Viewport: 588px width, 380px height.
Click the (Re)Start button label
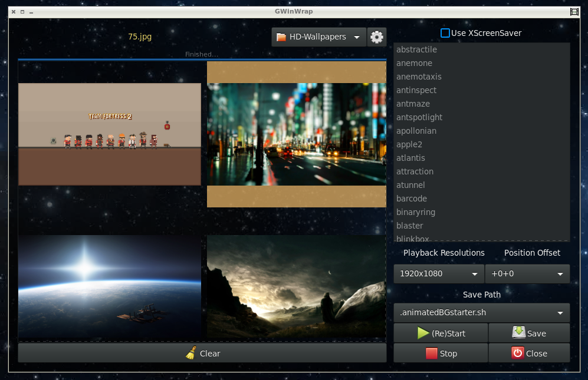[x=448, y=333]
